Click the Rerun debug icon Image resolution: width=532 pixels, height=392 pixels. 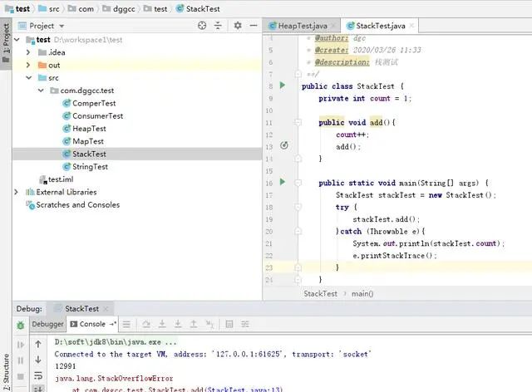[x=21, y=325]
